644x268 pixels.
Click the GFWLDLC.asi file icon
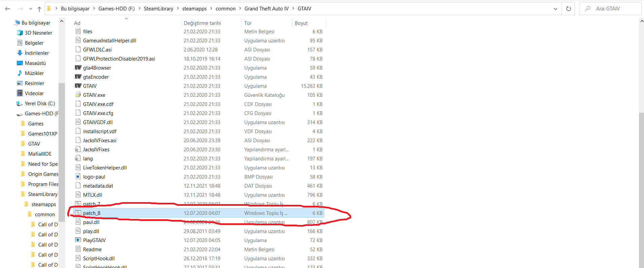pos(78,49)
